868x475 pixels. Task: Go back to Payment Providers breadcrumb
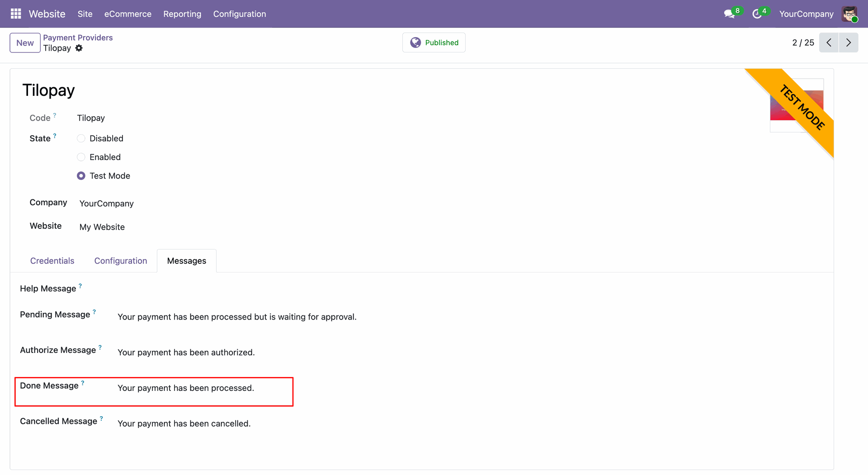click(78, 38)
